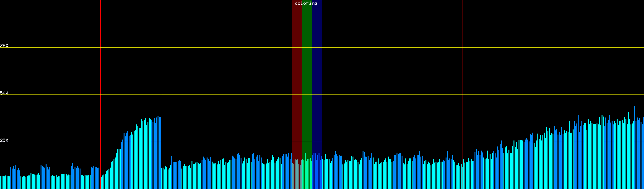
Task: Click the first bar at far left edge
Action: pos(1,183)
